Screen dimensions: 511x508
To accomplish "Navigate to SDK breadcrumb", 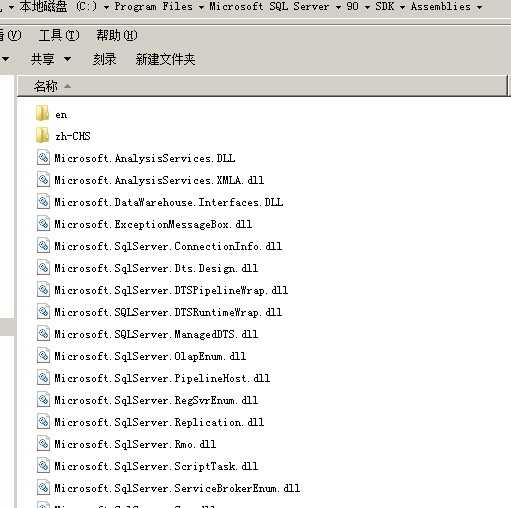I will point(384,6).
